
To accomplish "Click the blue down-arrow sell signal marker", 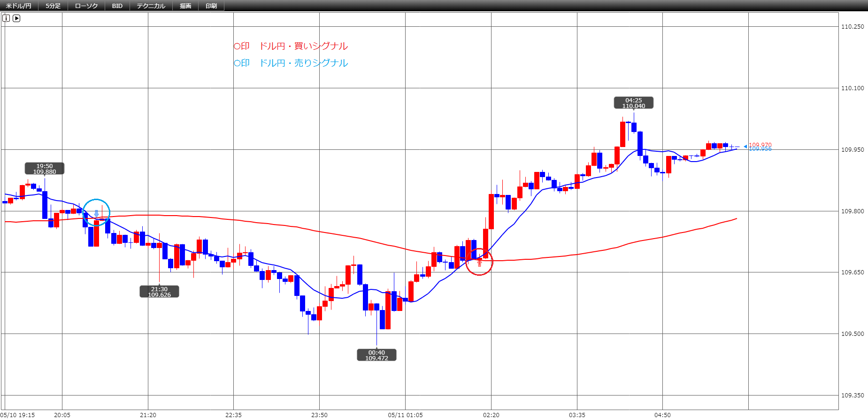I will pos(97,214).
